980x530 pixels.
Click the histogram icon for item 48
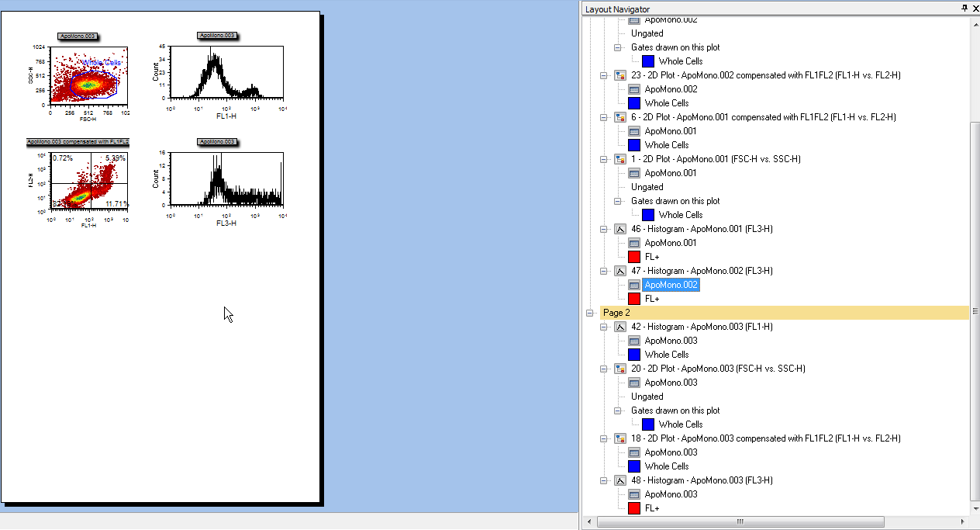(619, 480)
